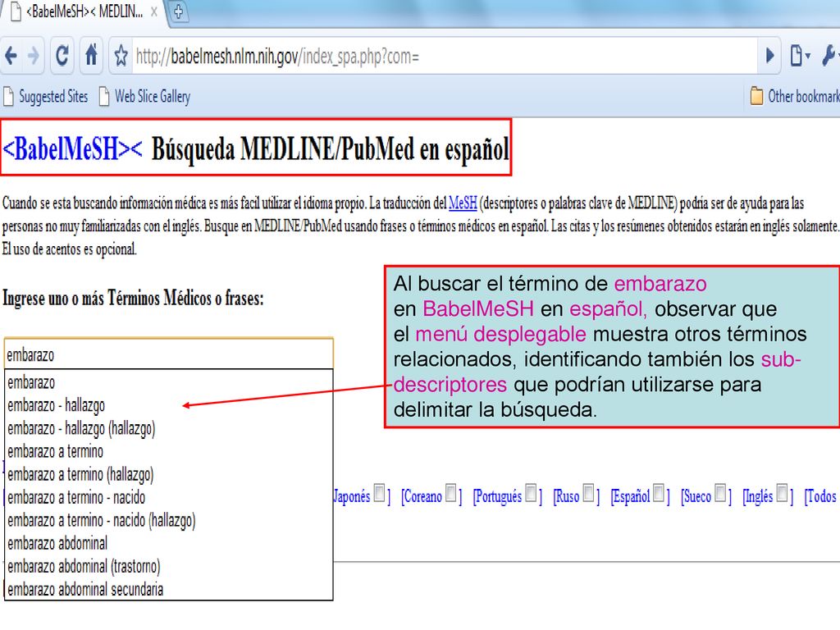Tick the Inglés language checkbox

pyautogui.click(x=783, y=493)
